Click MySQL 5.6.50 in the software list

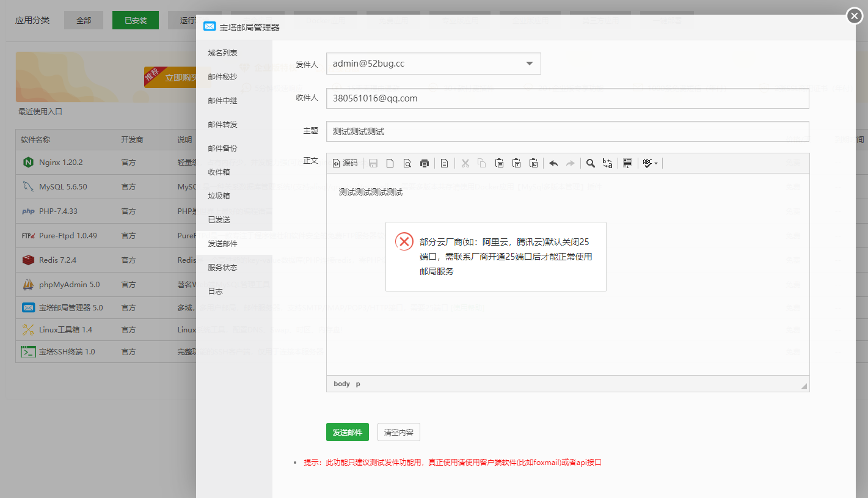pyautogui.click(x=63, y=187)
